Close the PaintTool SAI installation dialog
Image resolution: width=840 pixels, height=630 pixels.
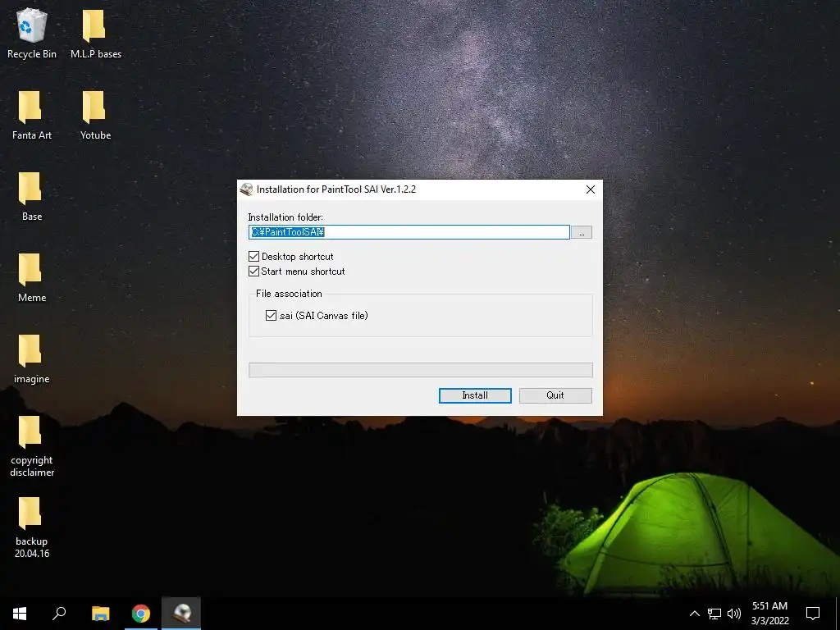click(x=591, y=189)
